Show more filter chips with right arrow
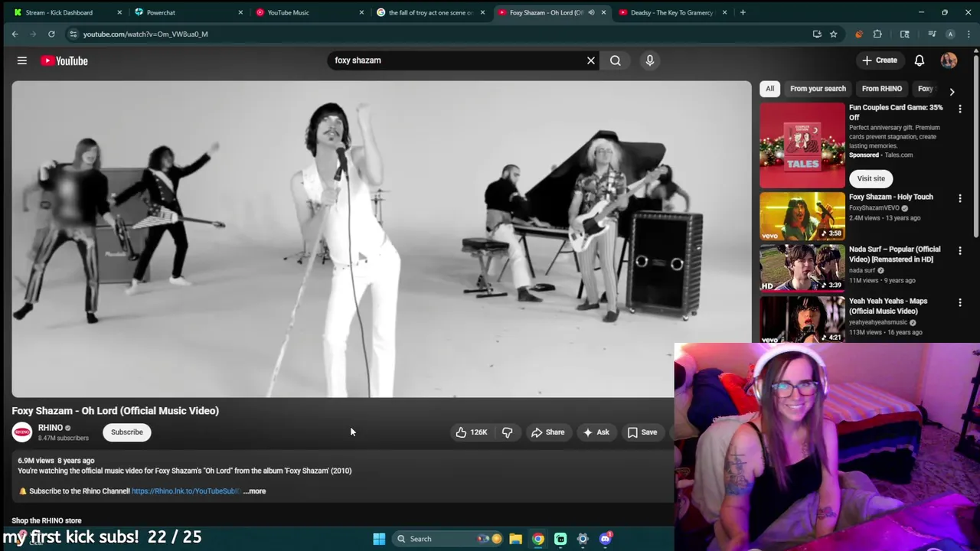Viewport: 980px width, 551px height. click(952, 91)
